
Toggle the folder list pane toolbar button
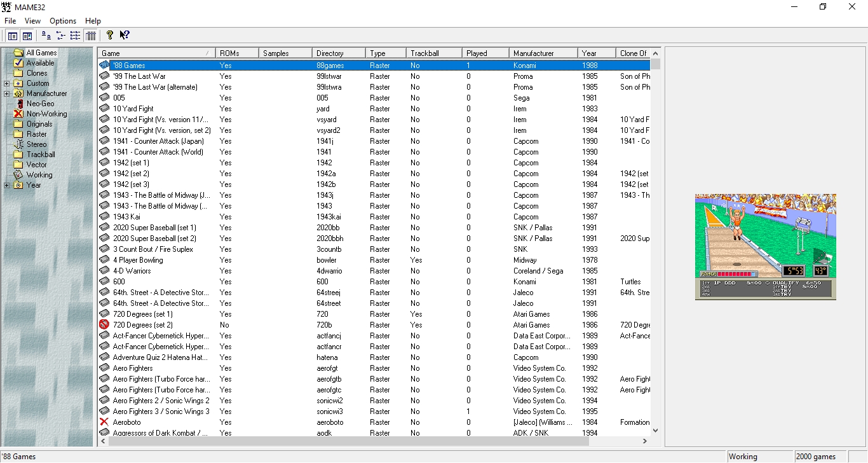(x=13, y=36)
